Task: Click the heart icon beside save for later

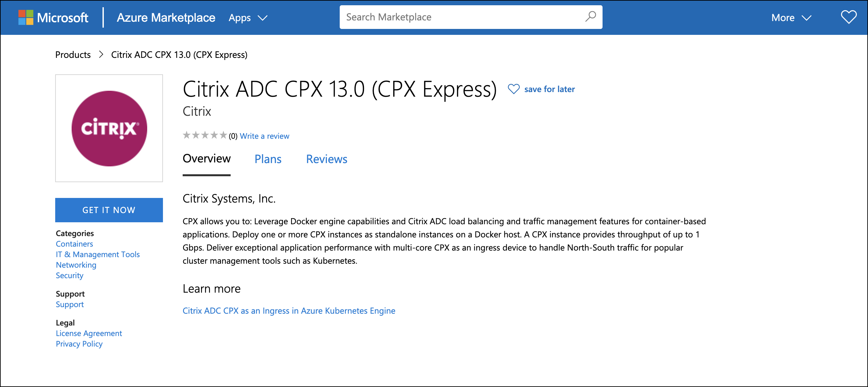Action: tap(514, 89)
